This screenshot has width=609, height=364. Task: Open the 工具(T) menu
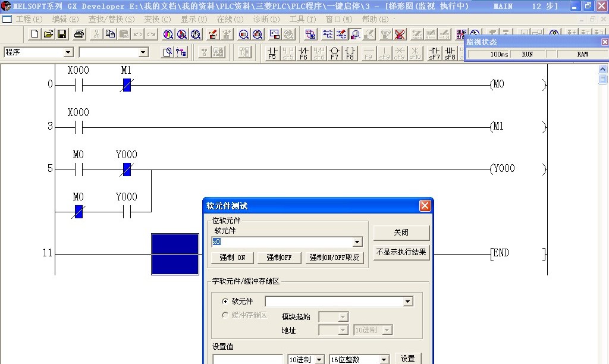click(303, 19)
